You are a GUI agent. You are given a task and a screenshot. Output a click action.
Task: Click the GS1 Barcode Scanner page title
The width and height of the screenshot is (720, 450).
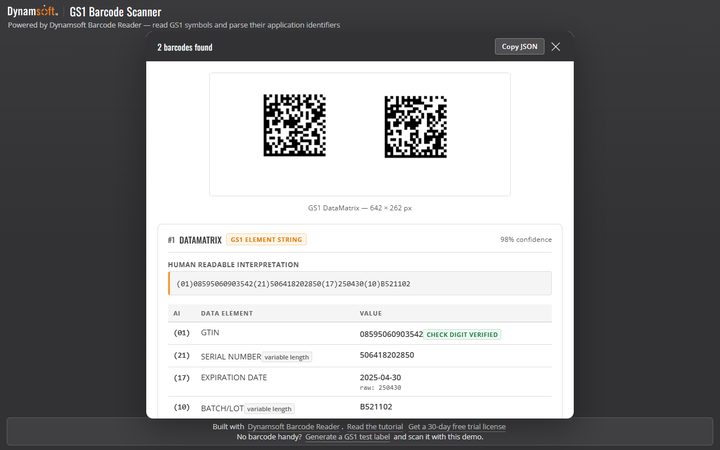point(115,11)
